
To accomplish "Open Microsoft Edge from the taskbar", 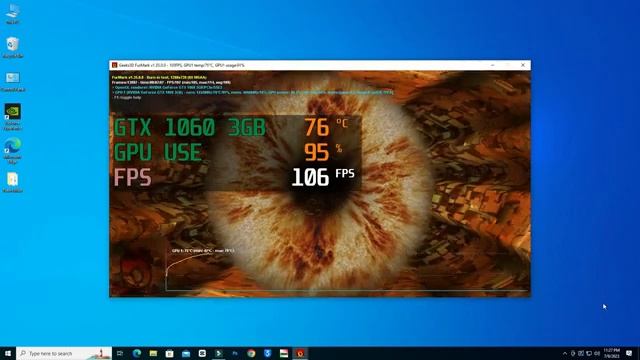I will [x=137, y=353].
